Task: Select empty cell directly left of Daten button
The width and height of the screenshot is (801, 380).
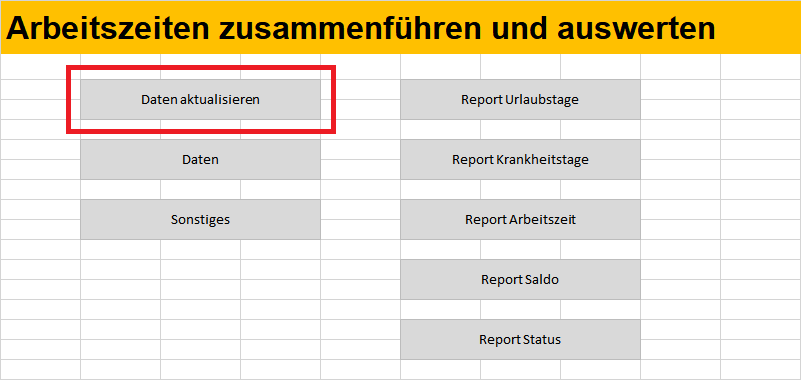Action: pos(41,160)
